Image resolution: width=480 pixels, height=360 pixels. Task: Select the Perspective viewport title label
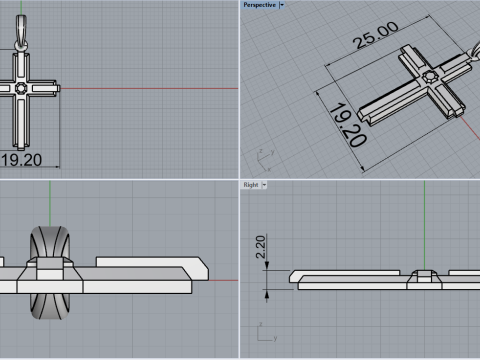point(259,5)
